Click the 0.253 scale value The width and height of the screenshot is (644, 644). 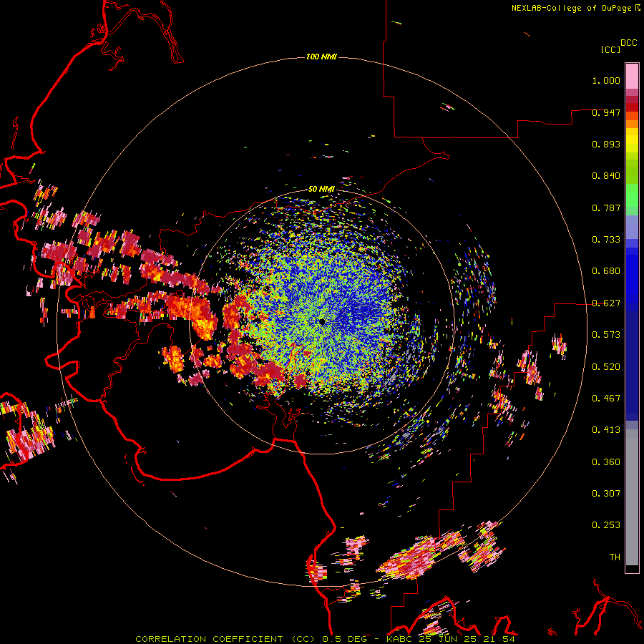606,525
